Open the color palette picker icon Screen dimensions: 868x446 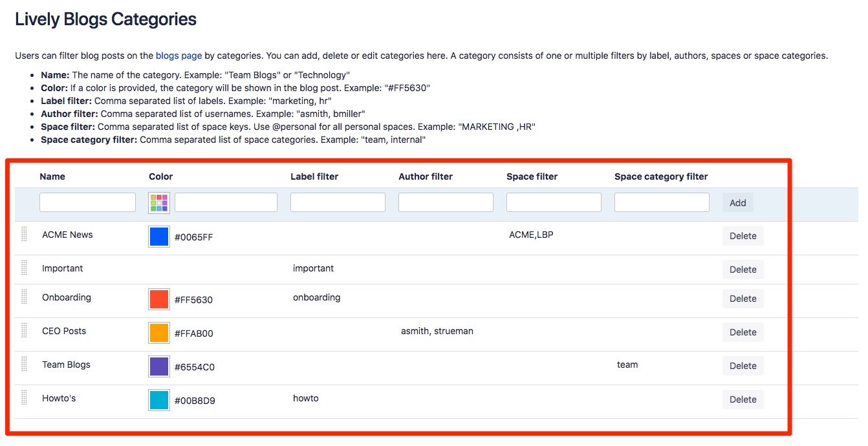[159, 202]
